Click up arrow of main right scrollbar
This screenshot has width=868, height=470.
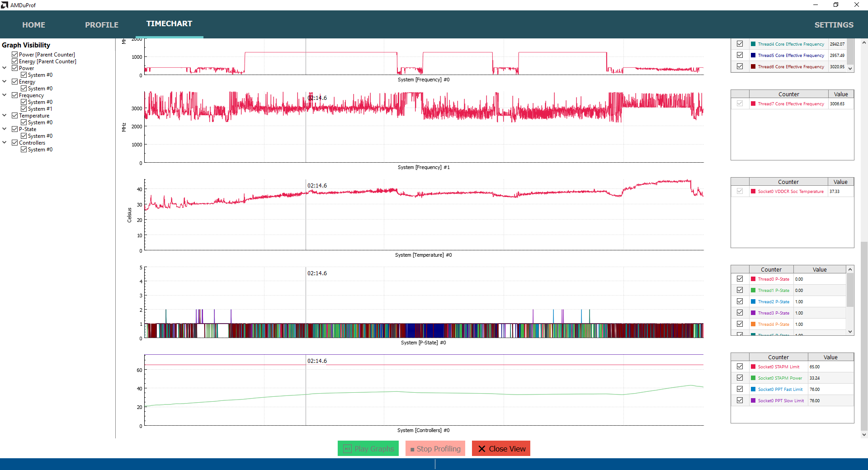[864, 43]
